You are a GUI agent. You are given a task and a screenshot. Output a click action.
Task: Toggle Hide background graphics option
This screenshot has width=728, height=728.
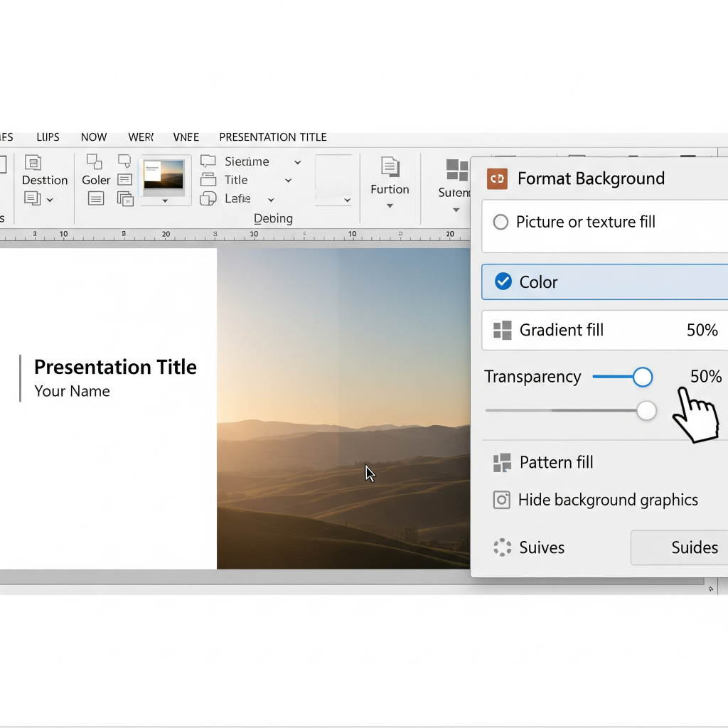click(x=502, y=500)
